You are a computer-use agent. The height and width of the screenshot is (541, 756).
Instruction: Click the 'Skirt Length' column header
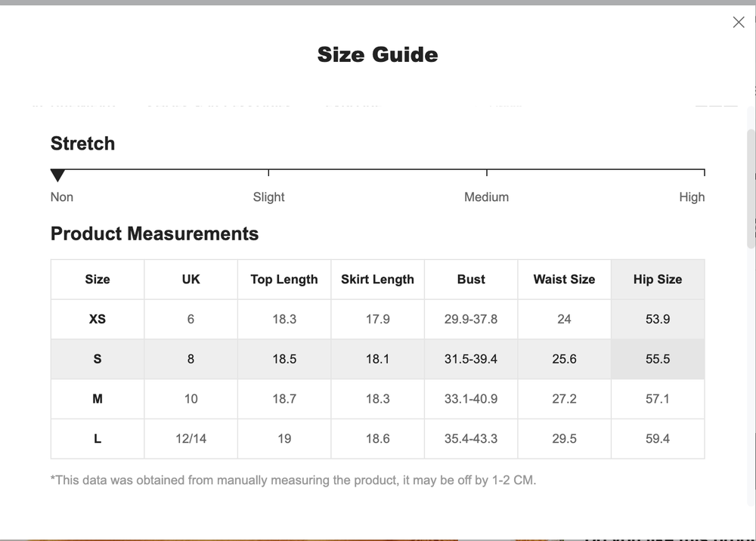377,280
